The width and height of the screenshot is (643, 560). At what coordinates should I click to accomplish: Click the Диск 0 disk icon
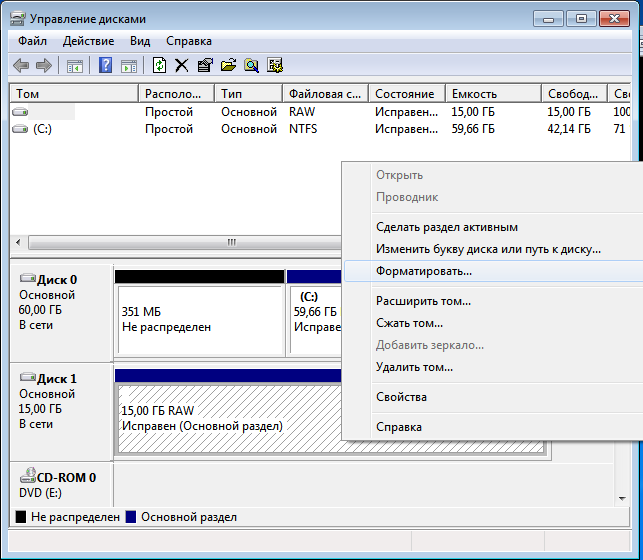(x=27, y=278)
